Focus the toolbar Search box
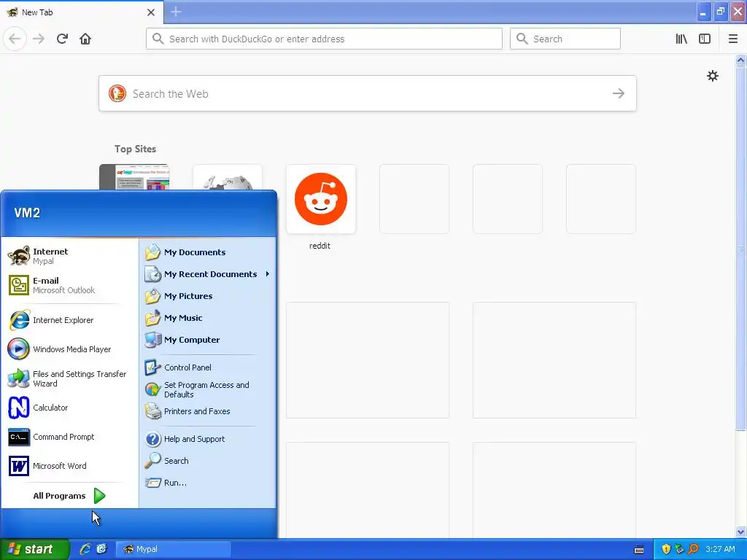This screenshot has width=747, height=560. (x=565, y=39)
